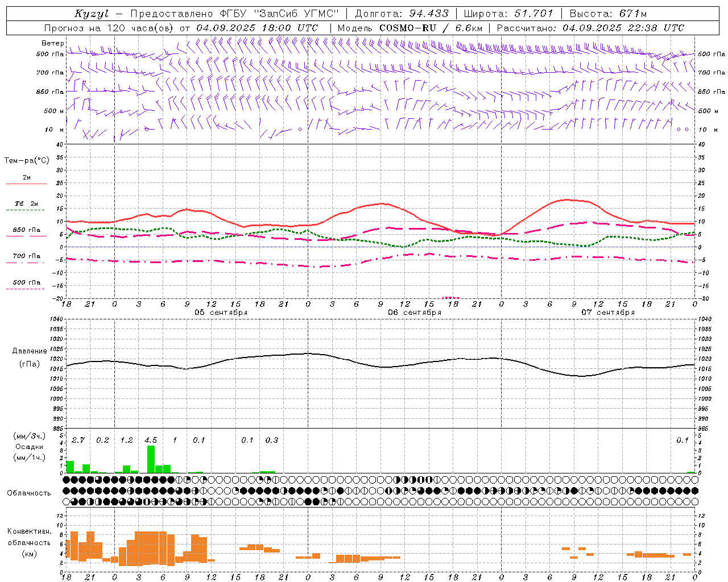Click the tallest green precipitation bar under 4.5
728x582 pixels.
[151, 459]
